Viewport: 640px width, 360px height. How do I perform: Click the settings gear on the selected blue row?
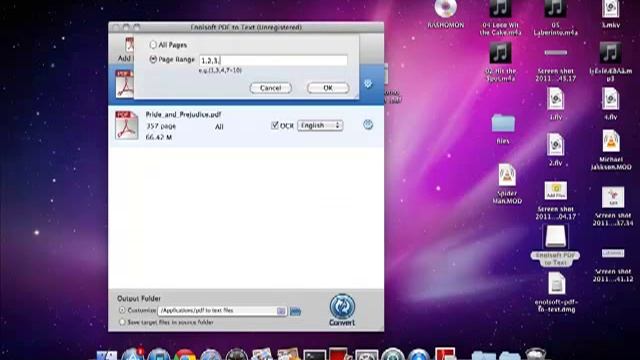point(368,84)
